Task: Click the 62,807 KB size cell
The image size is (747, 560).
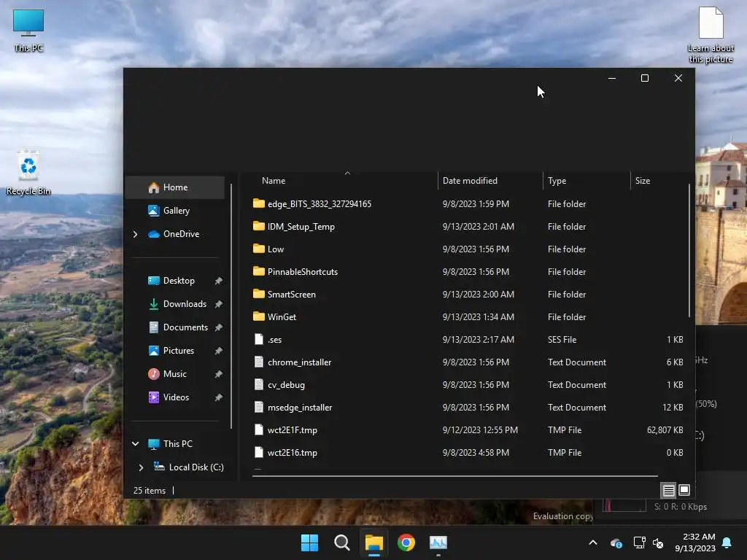Action: click(665, 430)
